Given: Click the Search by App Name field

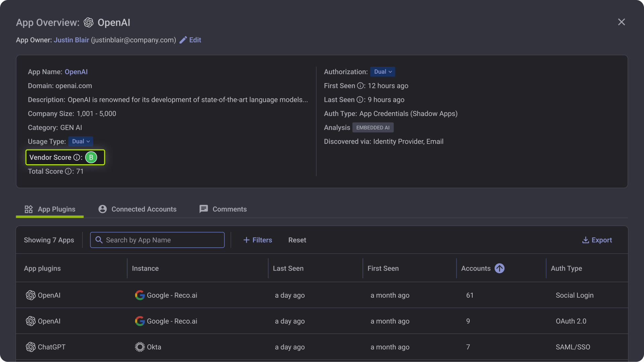Looking at the screenshot, I should tap(157, 240).
